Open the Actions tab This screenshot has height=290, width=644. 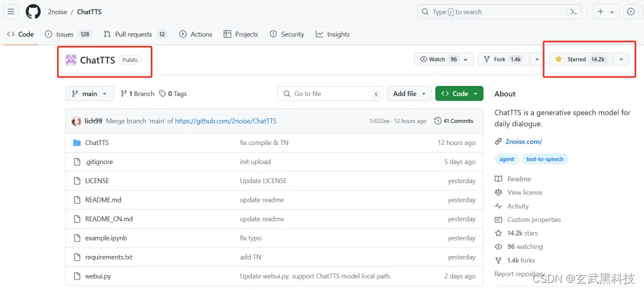pyautogui.click(x=196, y=35)
